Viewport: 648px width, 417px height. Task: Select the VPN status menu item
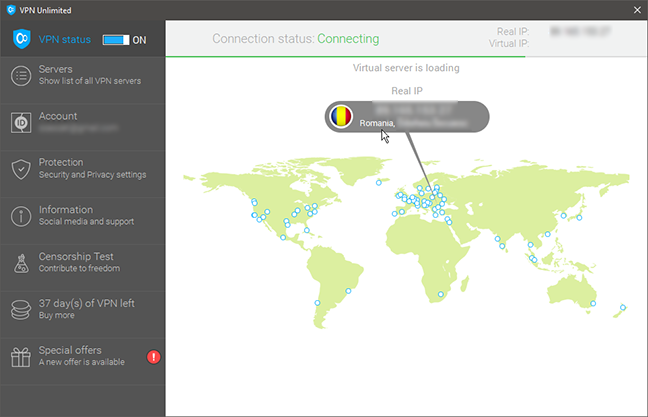point(83,40)
